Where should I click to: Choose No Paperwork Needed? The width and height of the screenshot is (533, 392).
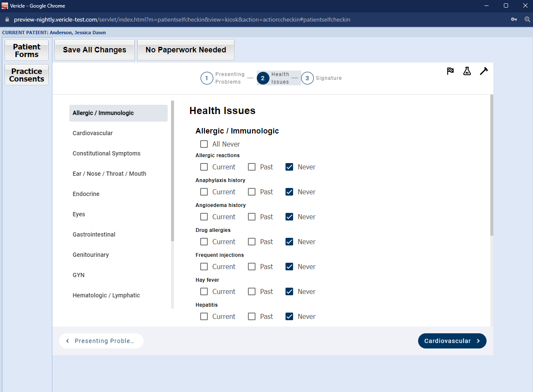coord(185,50)
